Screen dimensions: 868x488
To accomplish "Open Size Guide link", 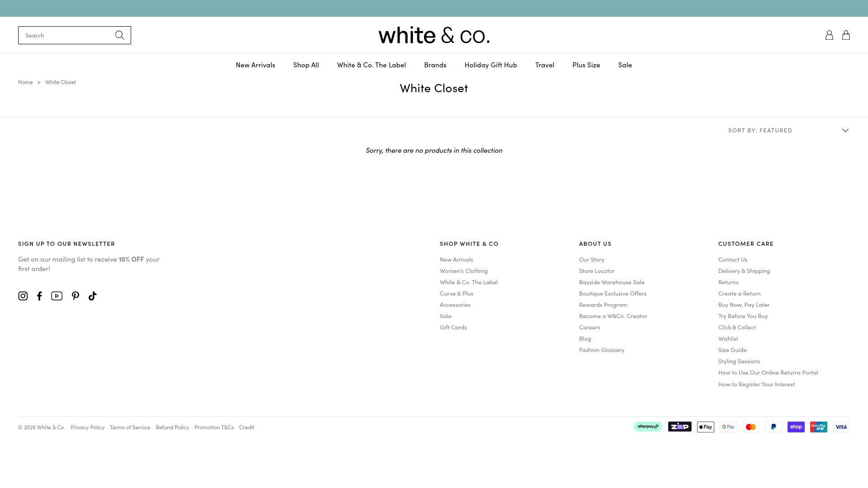I will click(x=732, y=350).
